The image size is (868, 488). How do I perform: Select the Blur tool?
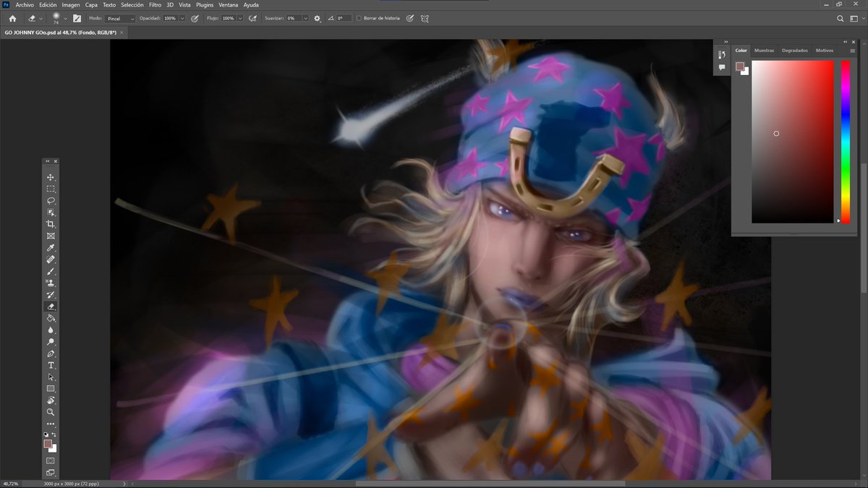(51, 330)
